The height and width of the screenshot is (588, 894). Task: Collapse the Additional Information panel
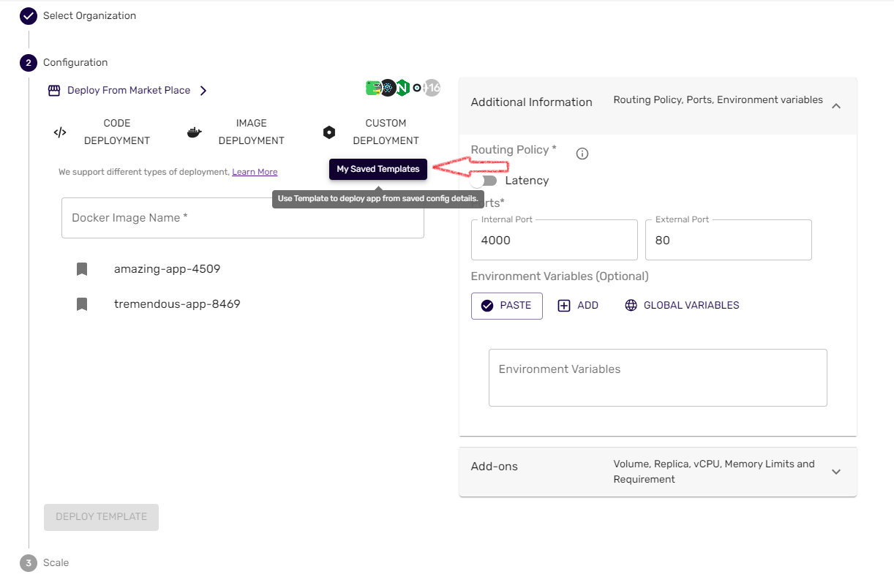click(836, 106)
